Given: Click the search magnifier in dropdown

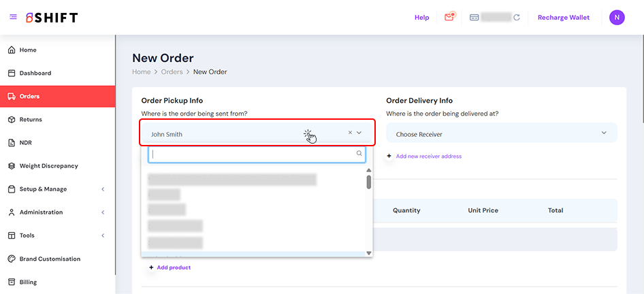Looking at the screenshot, I should click(x=359, y=154).
